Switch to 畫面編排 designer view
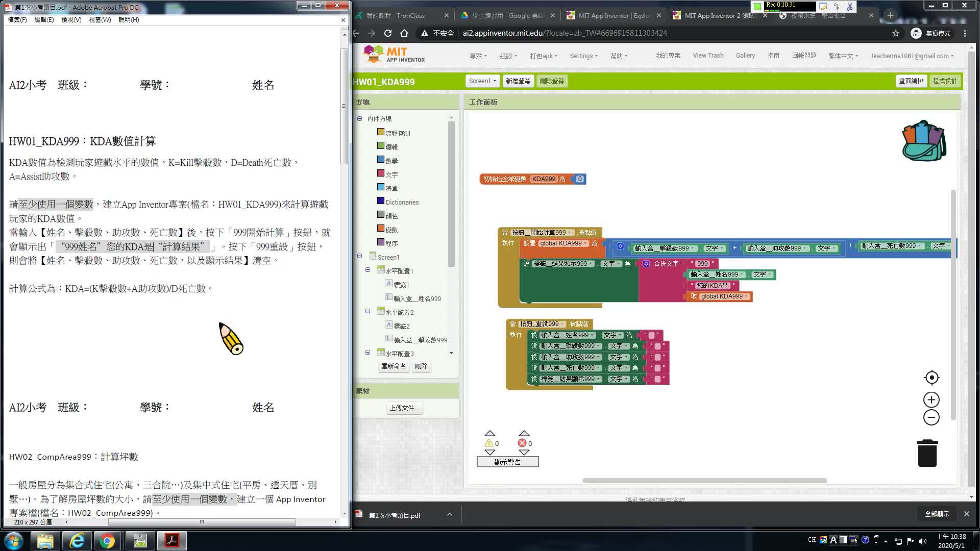This screenshot has height=551, width=980. pyautogui.click(x=911, y=81)
